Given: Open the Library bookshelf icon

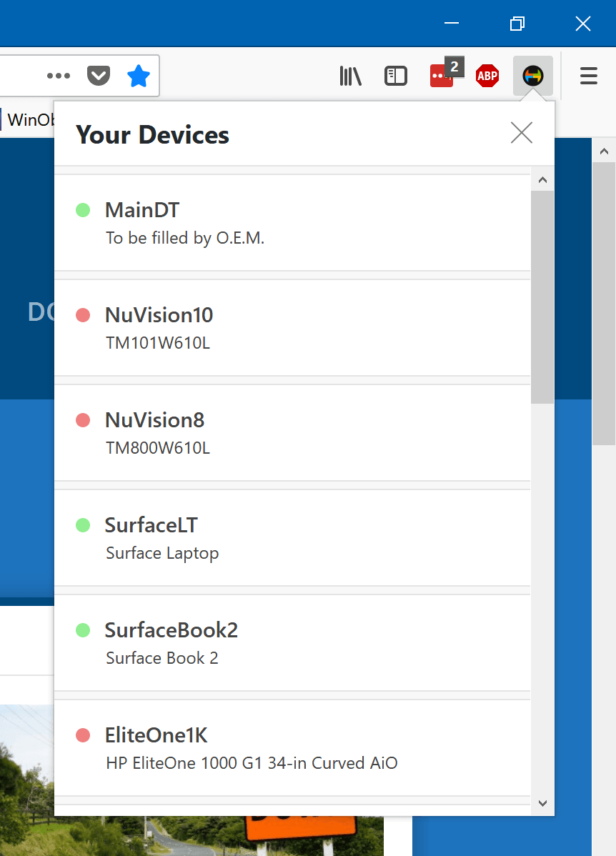Looking at the screenshot, I should pos(350,76).
